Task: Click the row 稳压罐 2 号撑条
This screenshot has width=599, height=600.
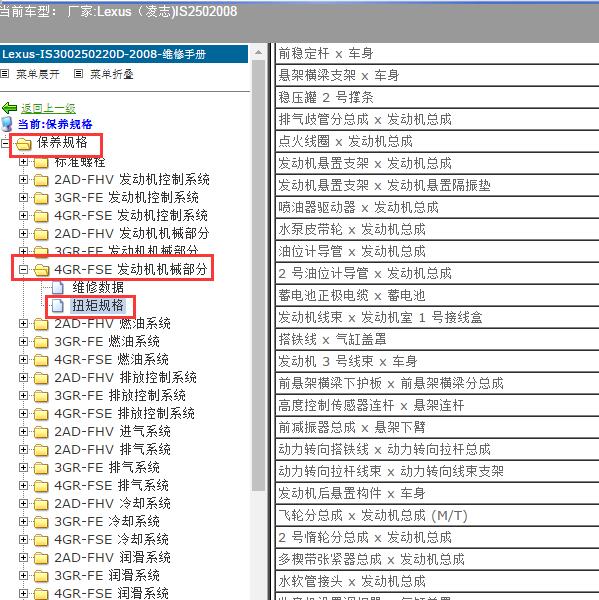Action: point(437,97)
